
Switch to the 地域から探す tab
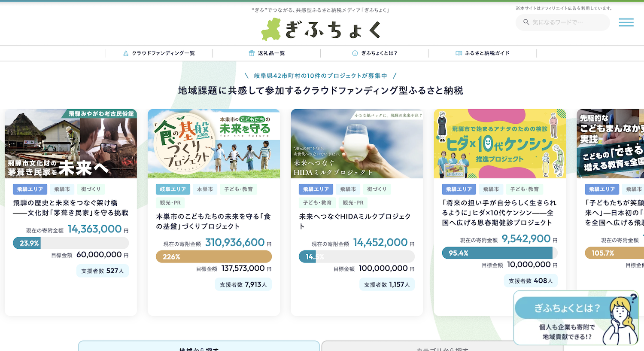click(199, 347)
